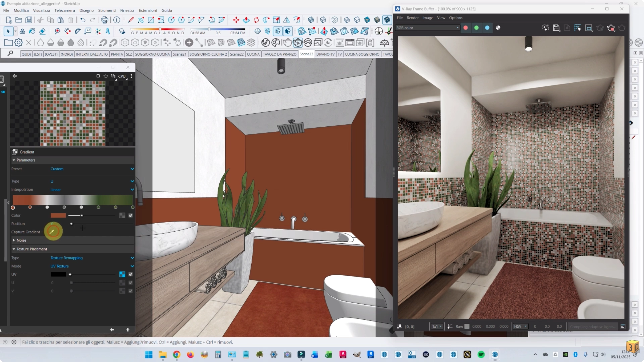Image resolution: width=644 pixels, height=362 pixels.
Task: Switch to the TAVOLO DA PRANZO scene tab
Action: [x=279, y=54]
